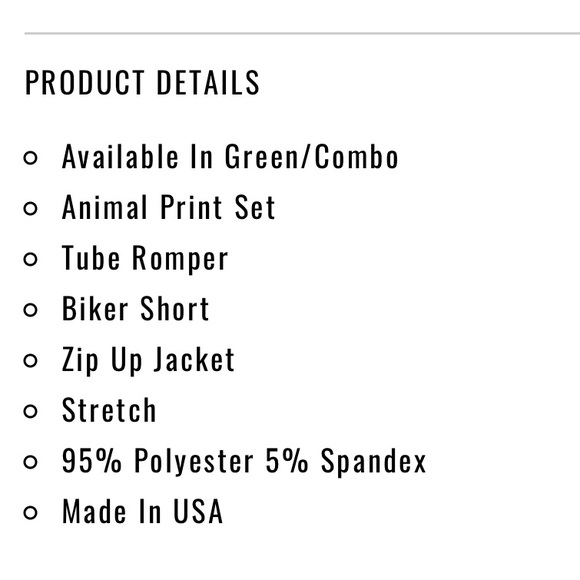Select bullet beside Available In Green/Combo
580x580 pixels.
(30, 158)
